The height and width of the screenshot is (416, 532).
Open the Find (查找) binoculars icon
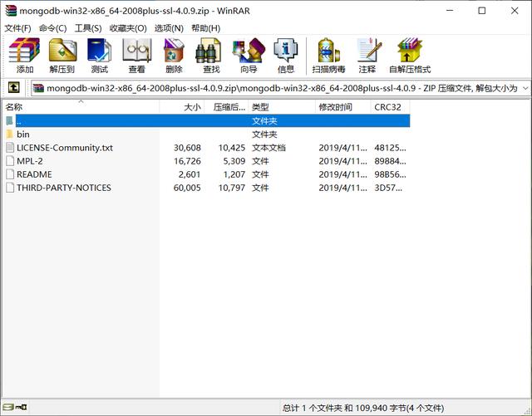[209, 51]
